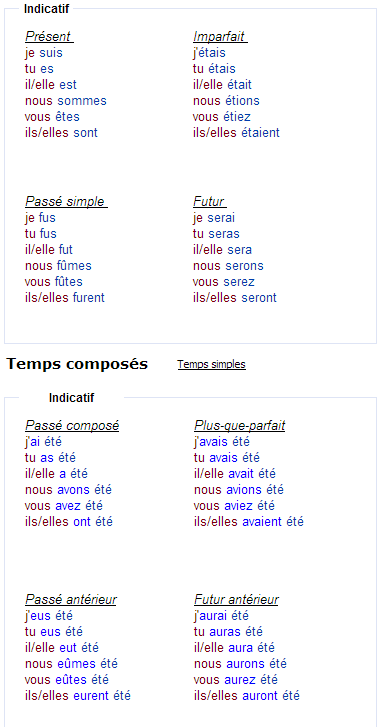Click the Temps simples link

point(211,364)
